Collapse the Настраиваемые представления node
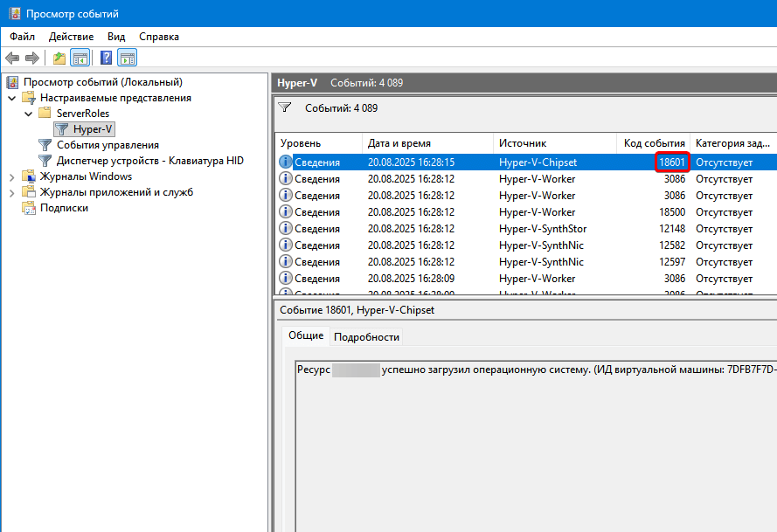Screen dimensions: 777x532 pyautogui.click(x=12, y=98)
